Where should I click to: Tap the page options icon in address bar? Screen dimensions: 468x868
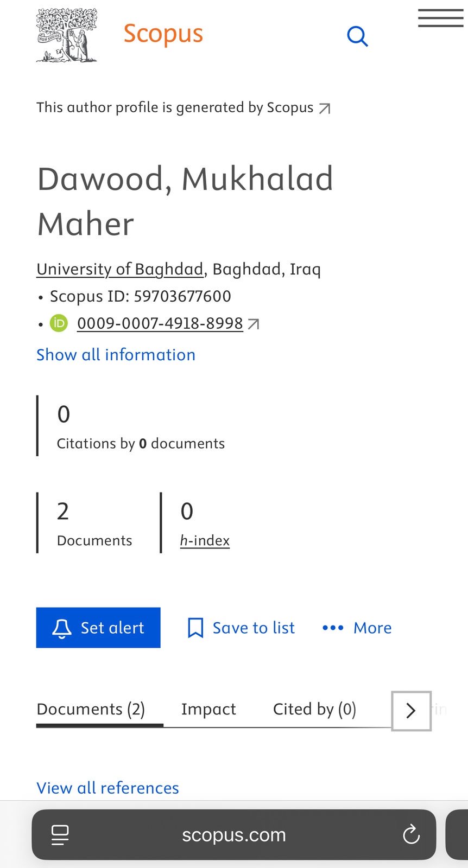(60, 834)
